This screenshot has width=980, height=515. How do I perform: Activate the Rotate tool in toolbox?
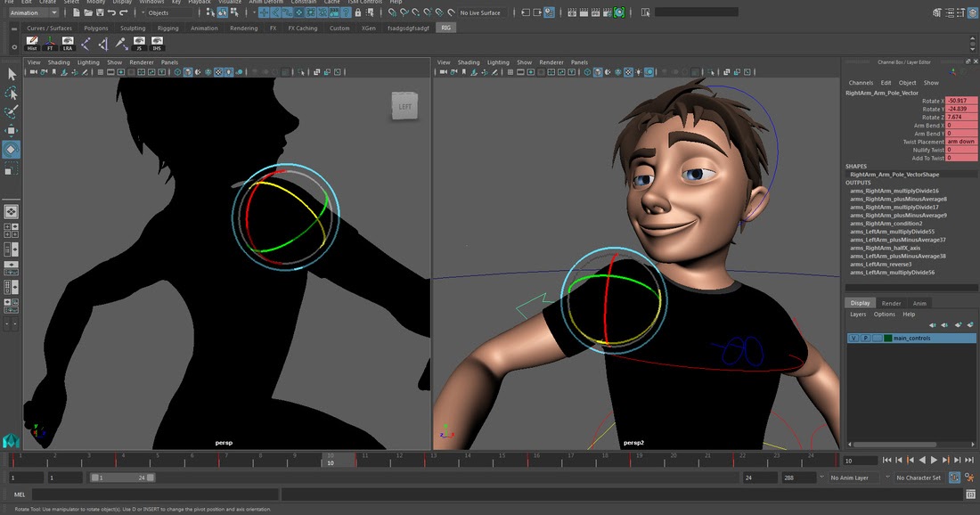click(12, 150)
